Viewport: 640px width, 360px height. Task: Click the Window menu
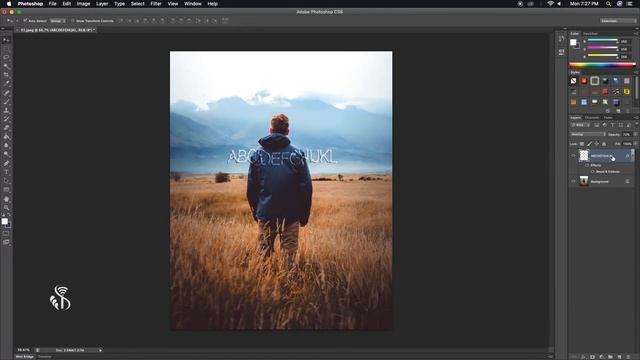tap(193, 4)
